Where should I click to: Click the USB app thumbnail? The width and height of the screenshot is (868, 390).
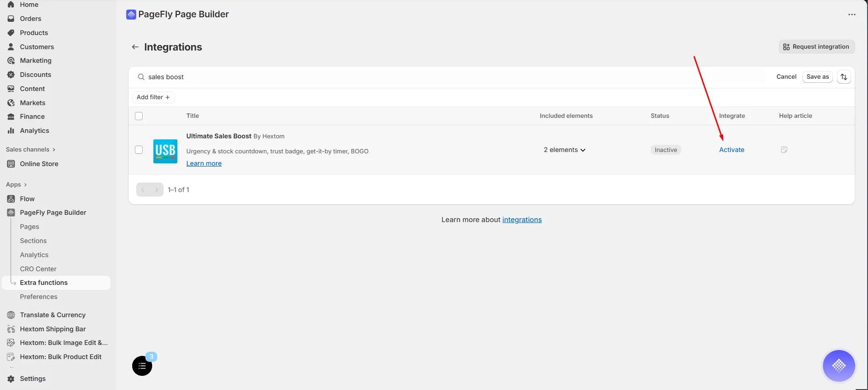pyautogui.click(x=165, y=151)
